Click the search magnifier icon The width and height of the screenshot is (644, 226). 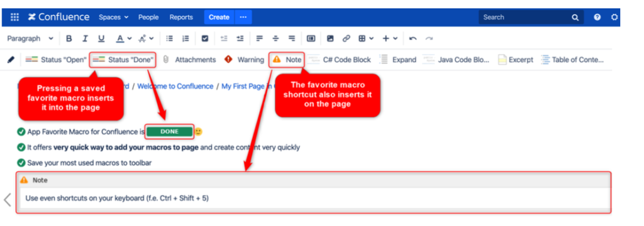575,17
